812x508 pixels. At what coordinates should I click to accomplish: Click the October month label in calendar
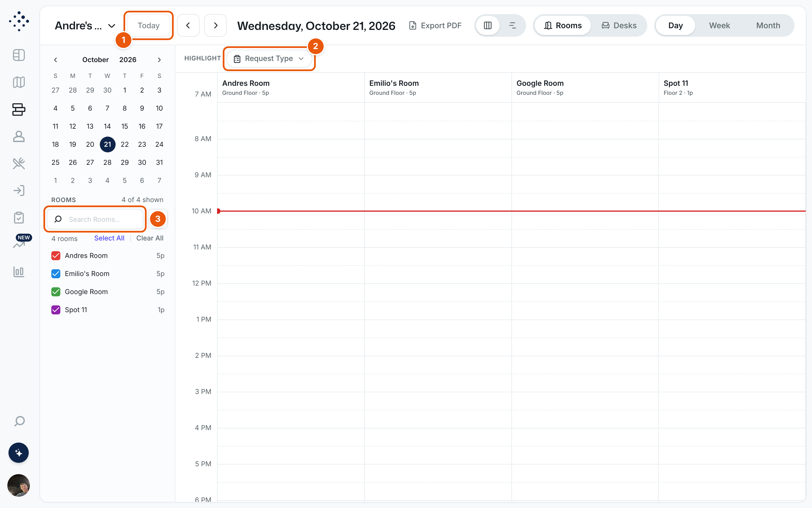tap(95, 60)
